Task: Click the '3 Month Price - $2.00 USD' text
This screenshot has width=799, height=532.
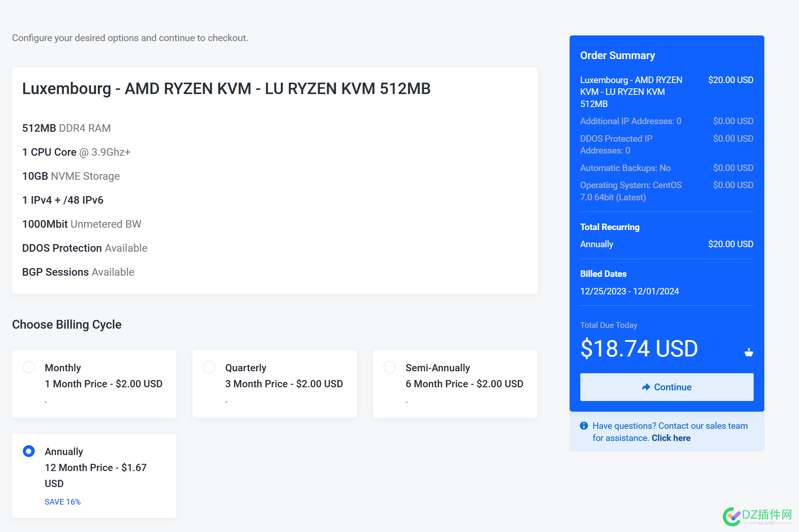Action: click(x=284, y=384)
